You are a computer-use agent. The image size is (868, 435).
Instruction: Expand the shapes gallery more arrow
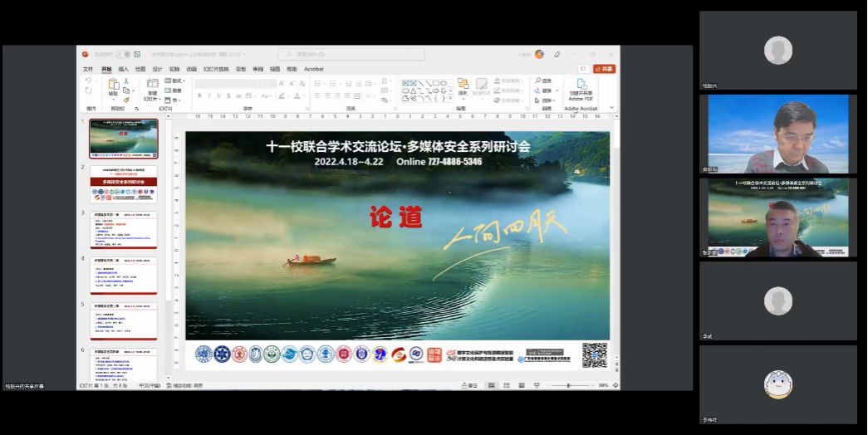tap(449, 99)
